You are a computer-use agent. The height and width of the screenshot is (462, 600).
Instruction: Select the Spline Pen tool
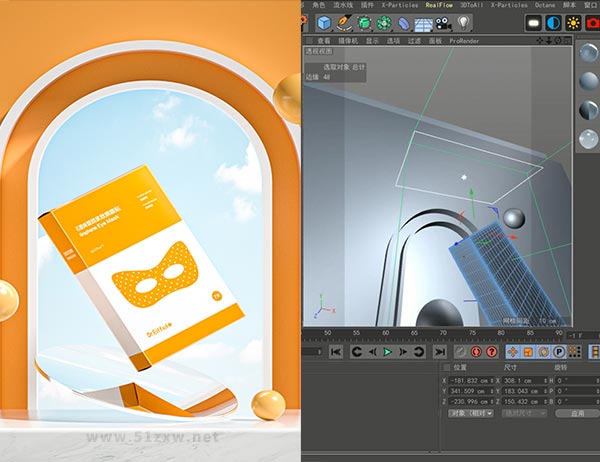pyautogui.click(x=344, y=23)
